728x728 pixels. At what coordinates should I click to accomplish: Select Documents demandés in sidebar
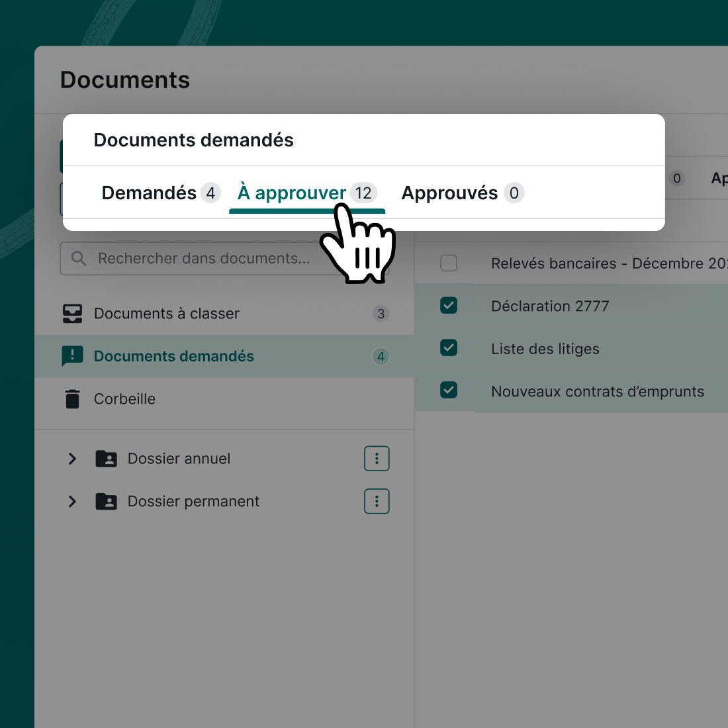click(224, 356)
